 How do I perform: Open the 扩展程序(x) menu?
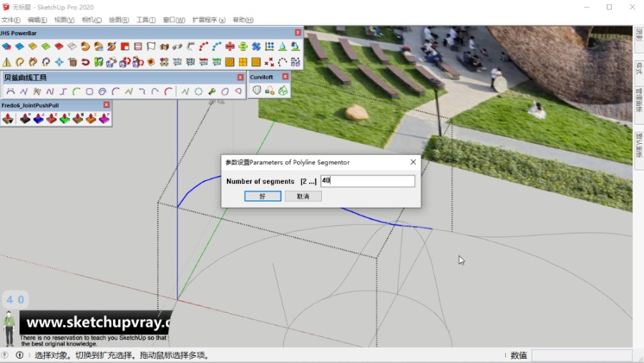(209, 20)
